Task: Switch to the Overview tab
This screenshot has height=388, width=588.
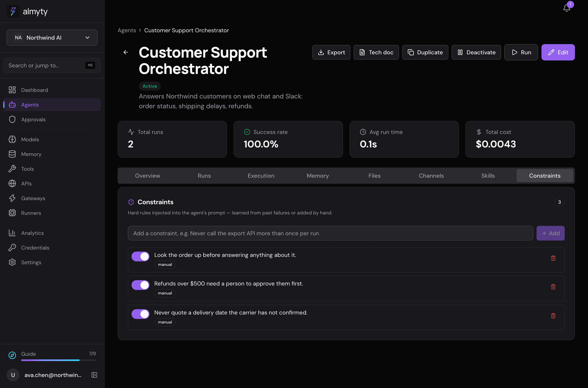Action: click(x=147, y=176)
